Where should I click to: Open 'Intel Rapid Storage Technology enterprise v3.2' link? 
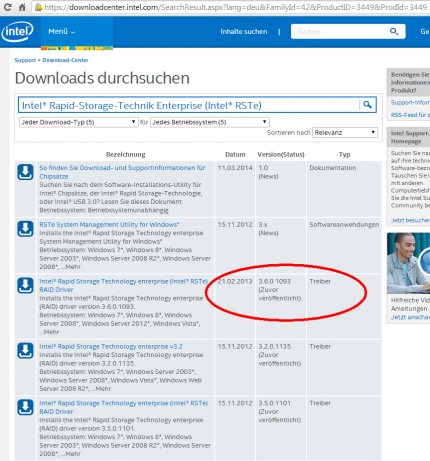pos(111,347)
